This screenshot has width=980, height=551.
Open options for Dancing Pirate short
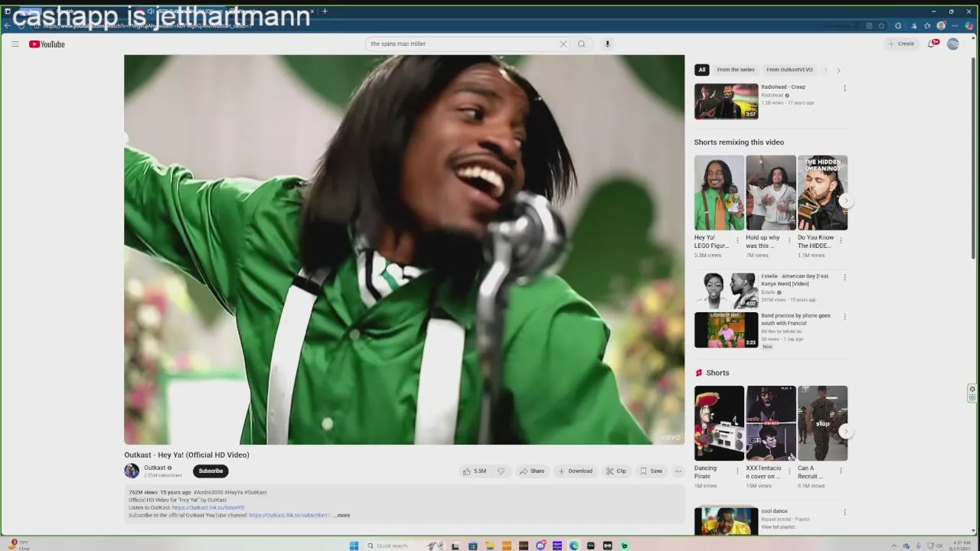pyautogui.click(x=738, y=471)
